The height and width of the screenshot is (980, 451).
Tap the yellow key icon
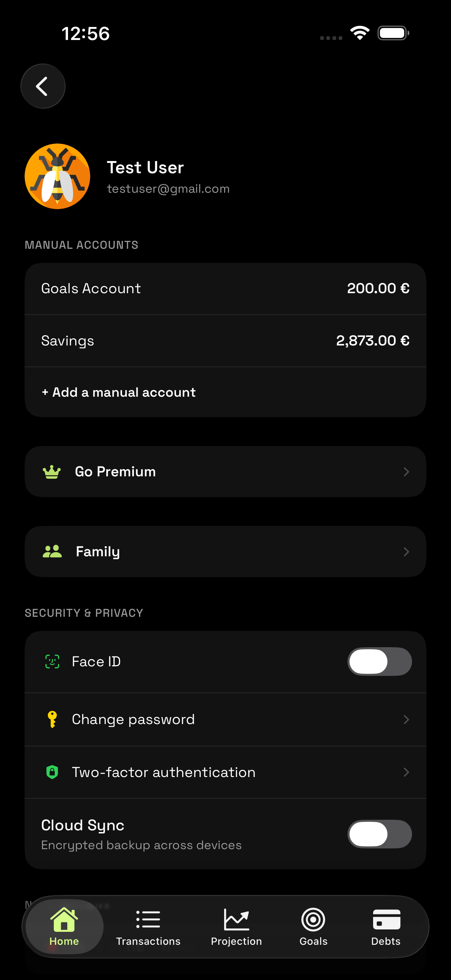[52, 719]
